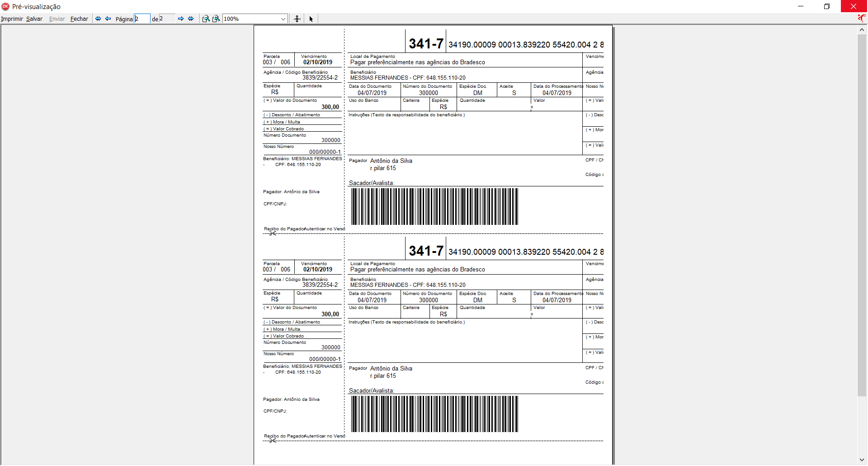The height and width of the screenshot is (466, 868).
Task: Click the top 'Pagar preferêncialmente nas agências do Bradesco'
Action: [417, 62]
